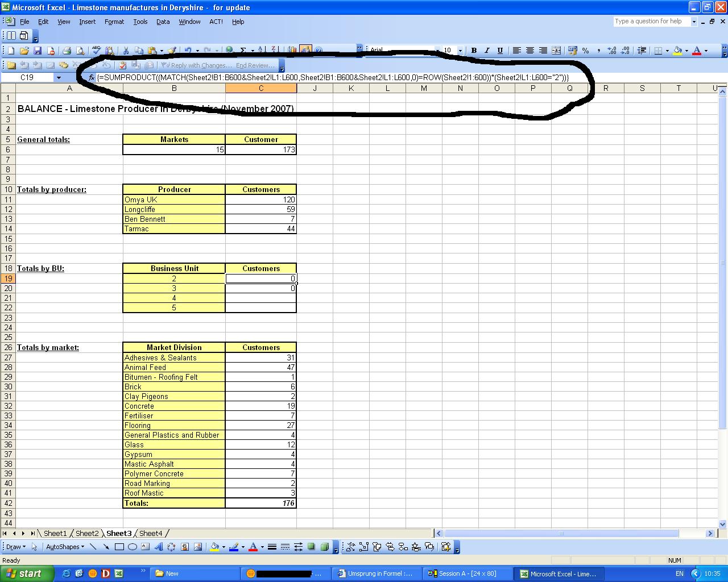
Task: Apply Percent Style formatting
Action: (585, 51)
